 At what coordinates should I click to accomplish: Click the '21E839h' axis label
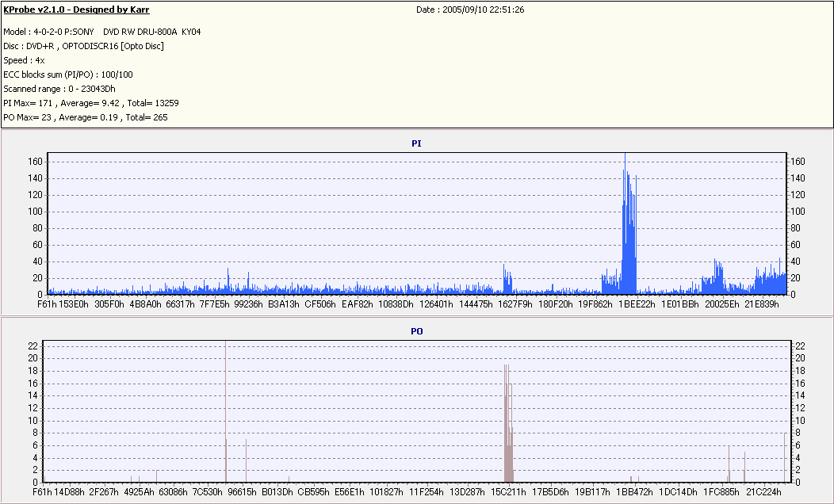(762, 304)
